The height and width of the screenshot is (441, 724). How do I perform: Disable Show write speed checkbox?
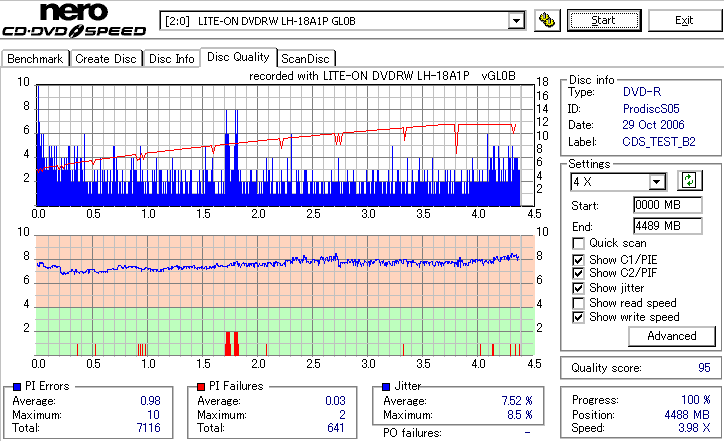pos(578,318)
